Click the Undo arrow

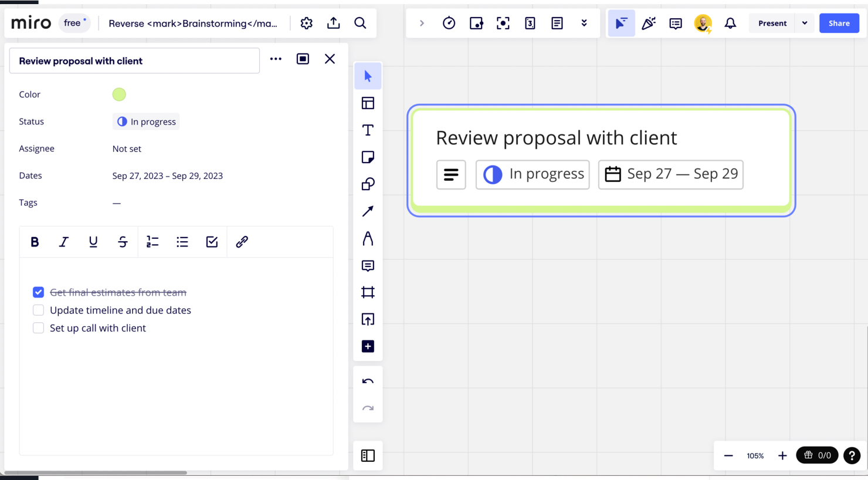click(x=368, y=381)
